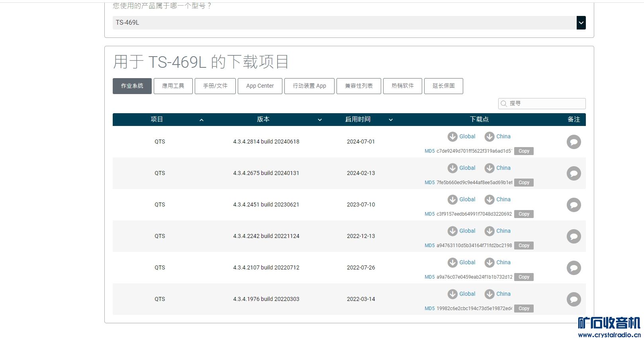This screenshot has width=644, height=340.
Task: Click Global download icon for build 20220303
Action: 452,294
